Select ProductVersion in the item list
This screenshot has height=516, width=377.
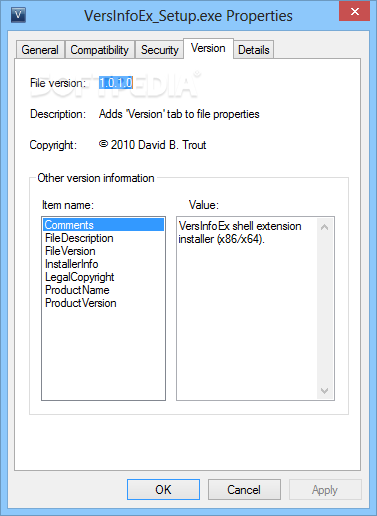click(x=103, y=303)
